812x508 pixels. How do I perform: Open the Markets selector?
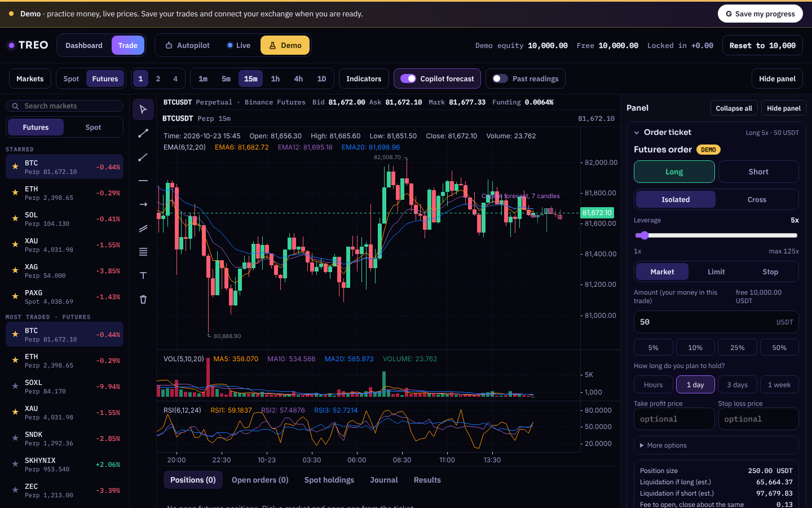coord(30,79)
